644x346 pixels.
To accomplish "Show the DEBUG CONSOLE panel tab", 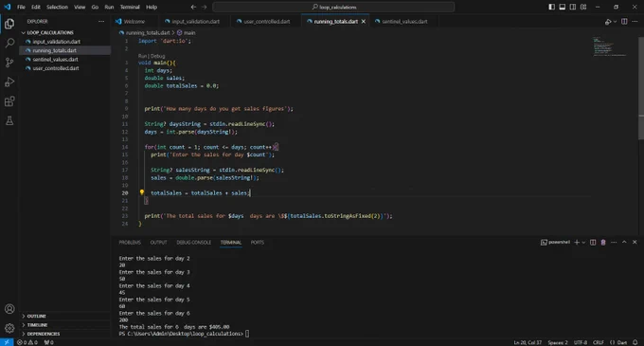I will tap(194, 243).
